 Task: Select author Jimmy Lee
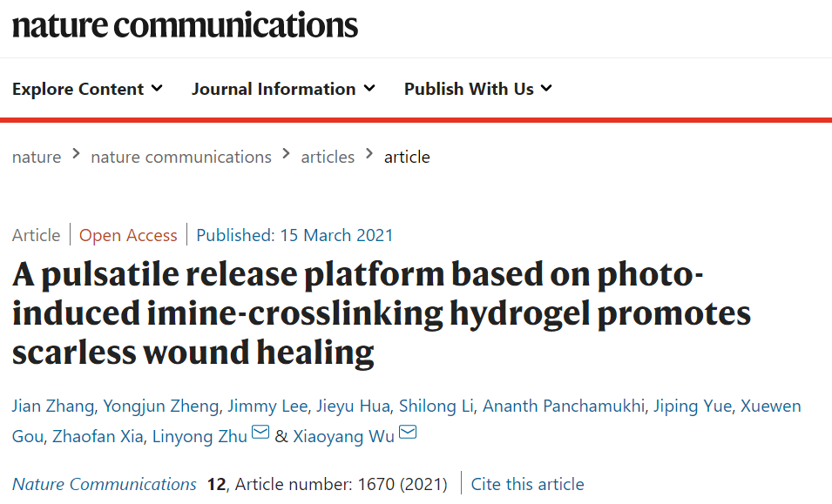[x=267, y=406]
